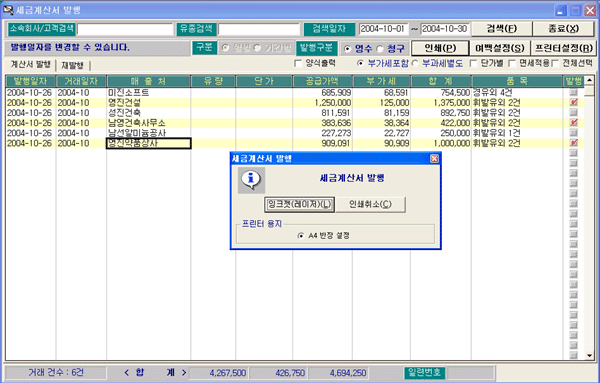This screenshot has height=383, width=600.
Task: Select the 성진건축 customer cell
Action: [x=148, y=113]
